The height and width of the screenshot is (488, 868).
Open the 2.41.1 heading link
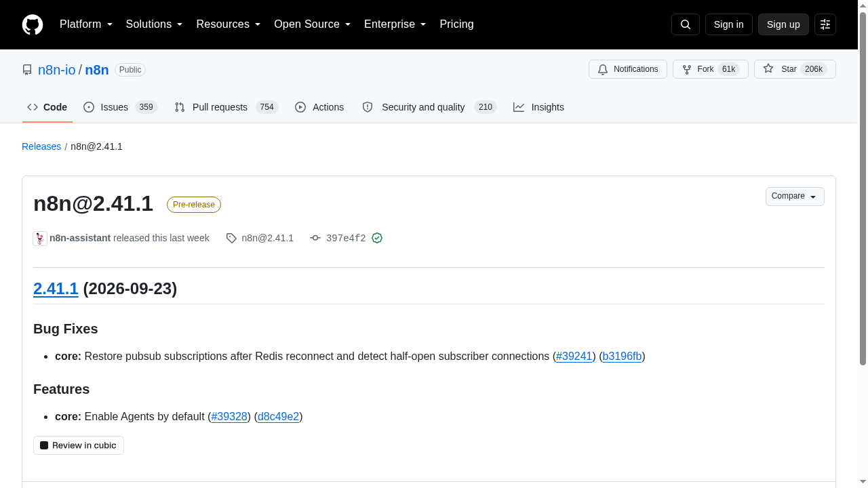tap(56, 289)
